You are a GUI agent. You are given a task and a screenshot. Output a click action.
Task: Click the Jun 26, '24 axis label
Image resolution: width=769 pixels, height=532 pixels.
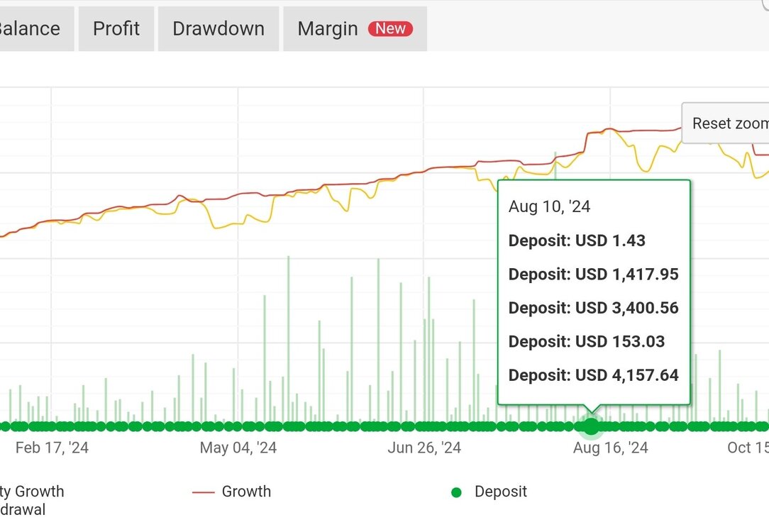[x=424, y=448]
